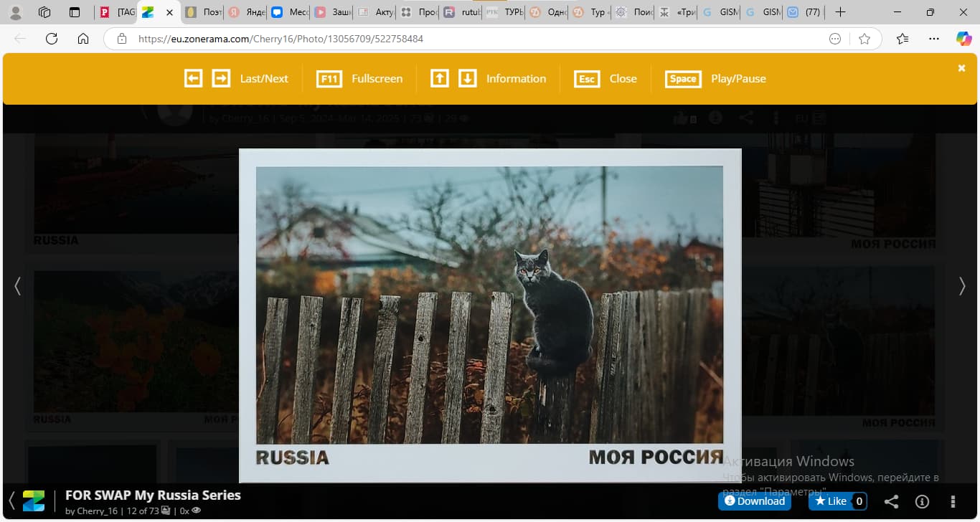The width and height of the screenshot is (980, 522).
Task: Close the yellow keyboard shortcuts banner
Action: (961, 68)
